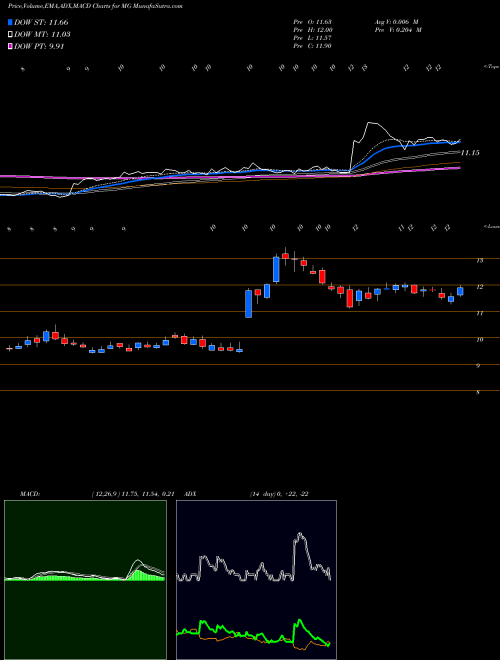Select the DOW ST: 11.66 legend text
The height and width of the screenshot is (660, 500).
click(41, 22)
